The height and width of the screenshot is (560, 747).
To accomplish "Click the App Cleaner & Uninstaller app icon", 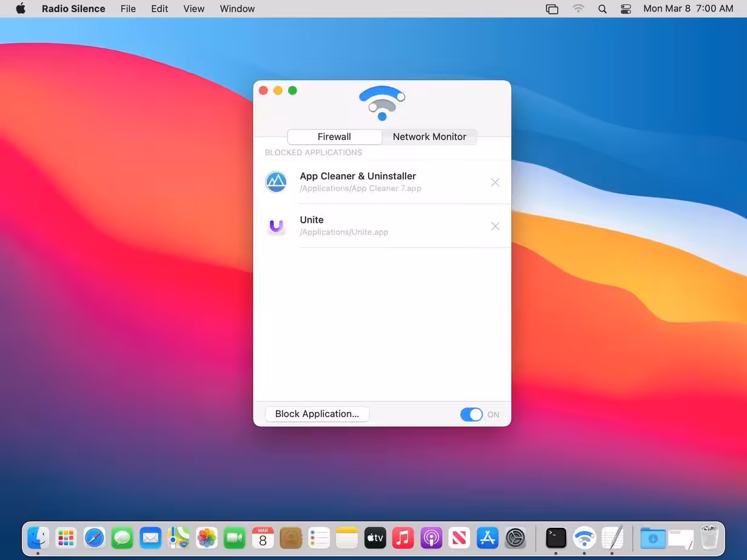I will click(276, 182).
